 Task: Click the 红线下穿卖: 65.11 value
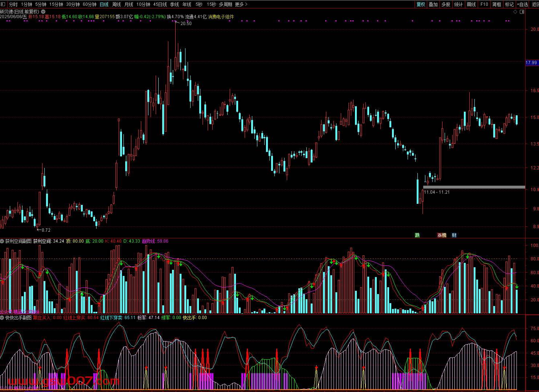point(118,318)
